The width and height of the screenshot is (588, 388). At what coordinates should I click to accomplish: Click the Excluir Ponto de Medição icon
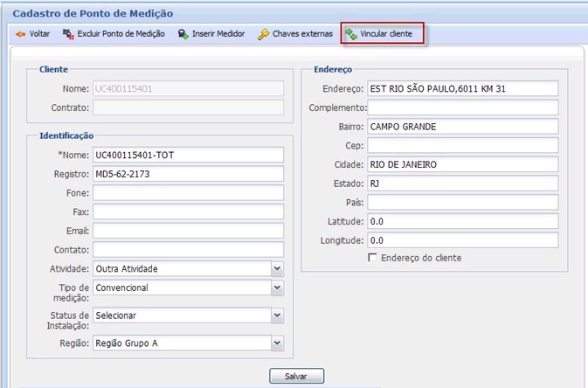coord(68,34)
